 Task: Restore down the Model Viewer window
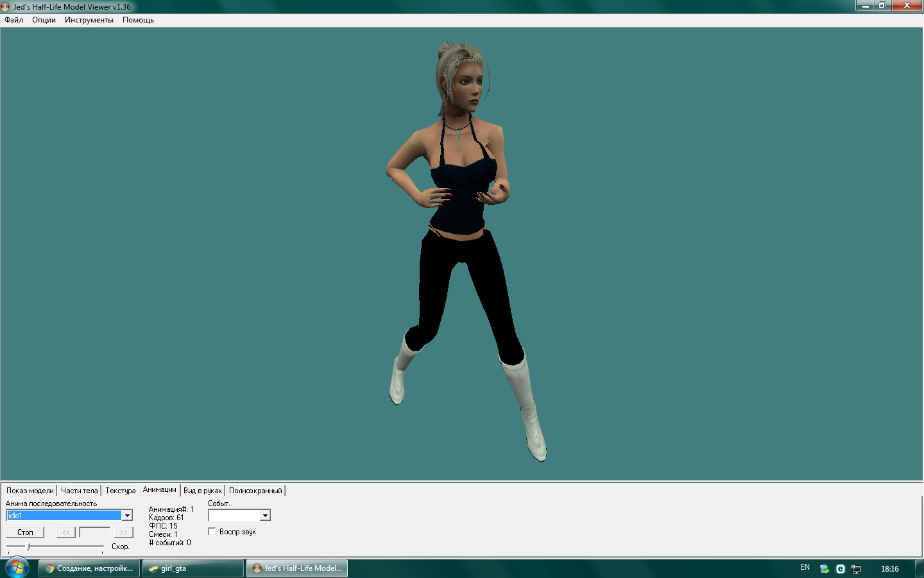point(882,6)
